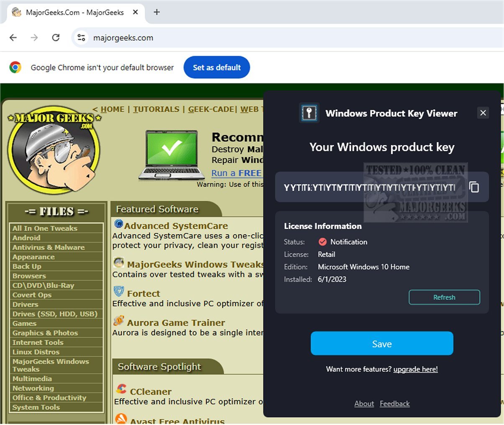Click the browser back arrow
The width and height of the screenshot is (504, 425).
pyautogui.click(x=13, y=38)
